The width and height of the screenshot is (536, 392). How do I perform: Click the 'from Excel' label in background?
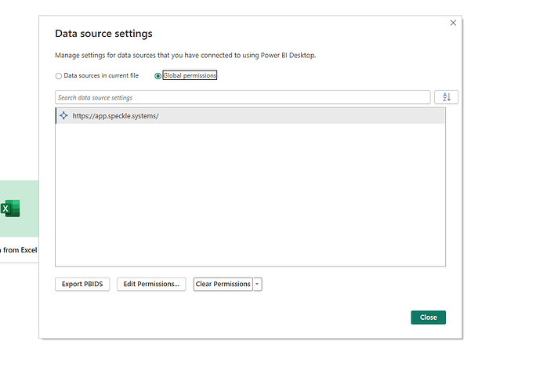coord(20,250)
